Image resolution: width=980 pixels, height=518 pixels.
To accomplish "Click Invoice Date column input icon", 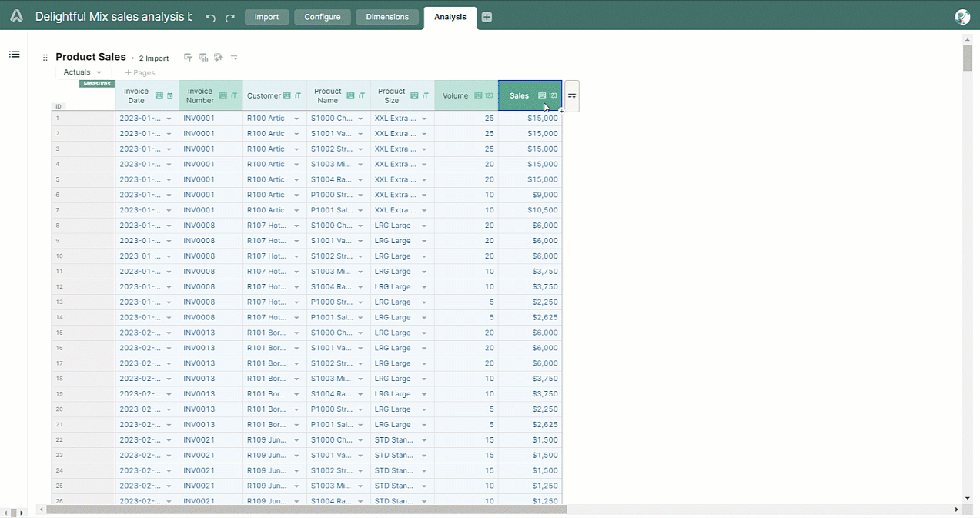I will coord(159,95).
